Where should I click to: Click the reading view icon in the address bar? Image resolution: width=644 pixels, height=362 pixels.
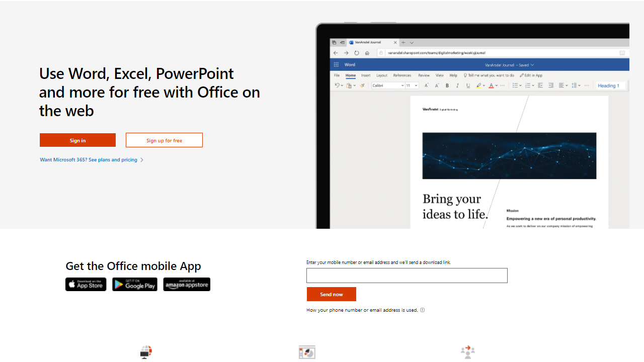point(622,53)
